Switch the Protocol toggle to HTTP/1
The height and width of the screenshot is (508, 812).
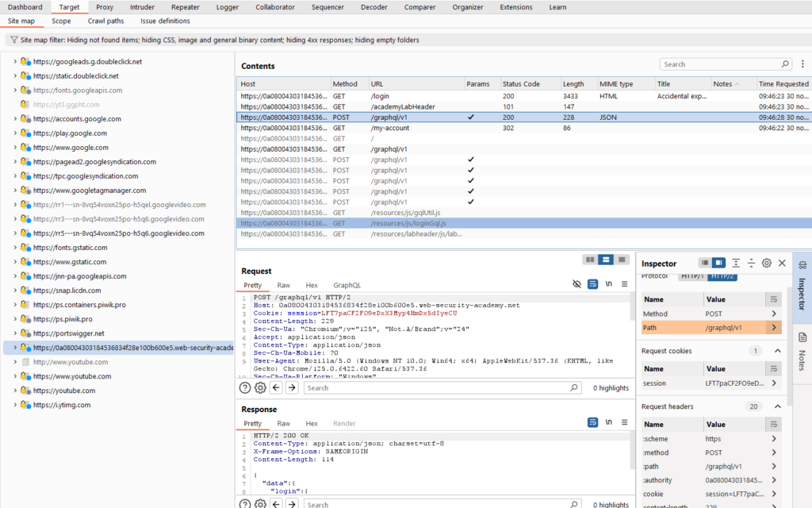[691, 276]
